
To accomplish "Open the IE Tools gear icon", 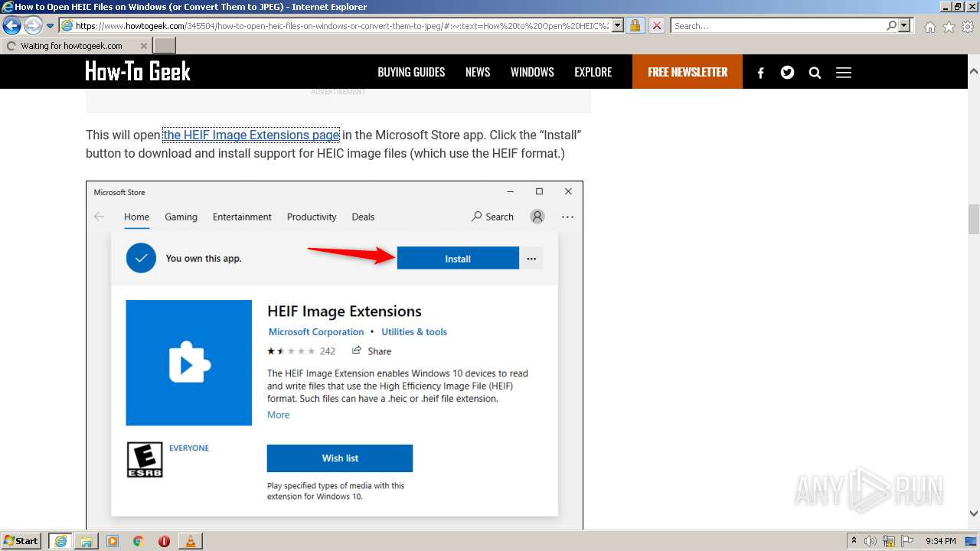I will pyautogui.click(x=968, y=27).
